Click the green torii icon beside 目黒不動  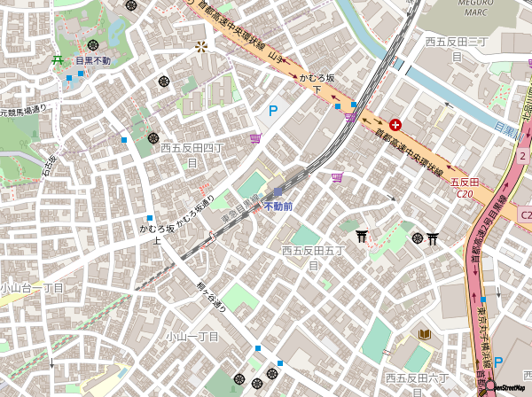pyautogui.click(x=58, y=60)
